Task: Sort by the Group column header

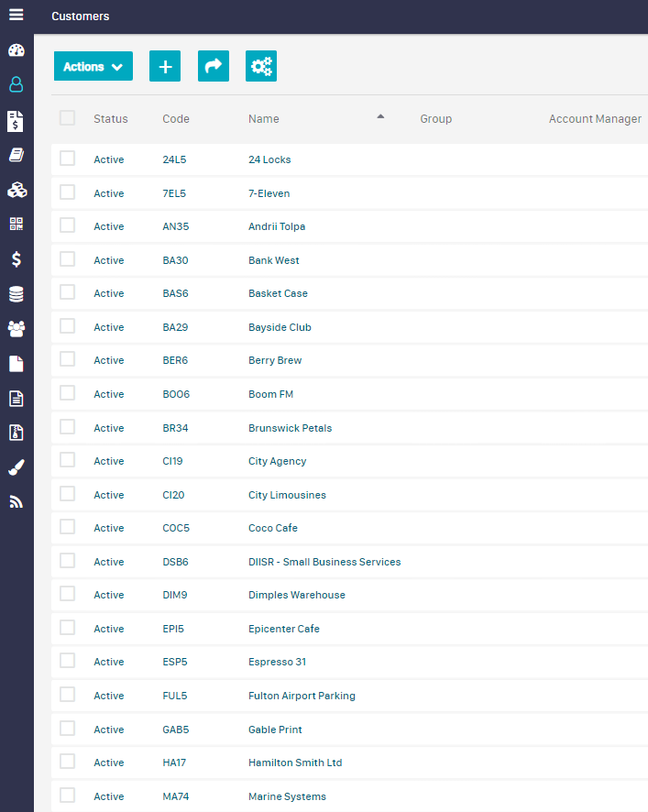Action: [x=435, y=119]
